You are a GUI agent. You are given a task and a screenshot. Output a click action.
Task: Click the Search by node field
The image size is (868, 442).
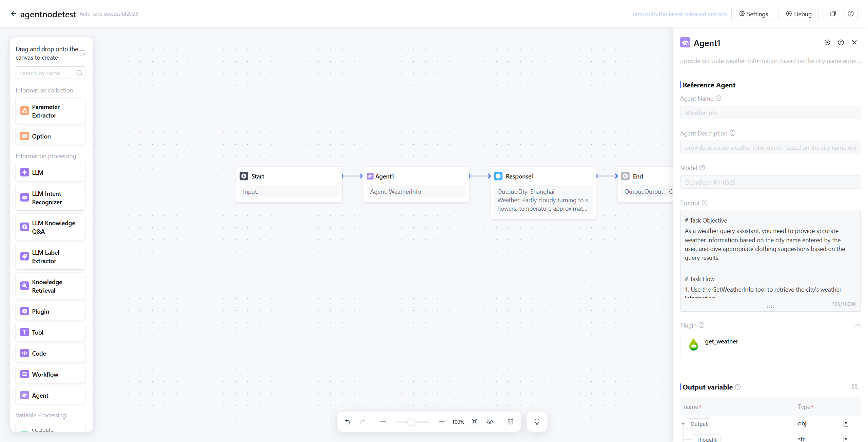click(x=47, y=73)
